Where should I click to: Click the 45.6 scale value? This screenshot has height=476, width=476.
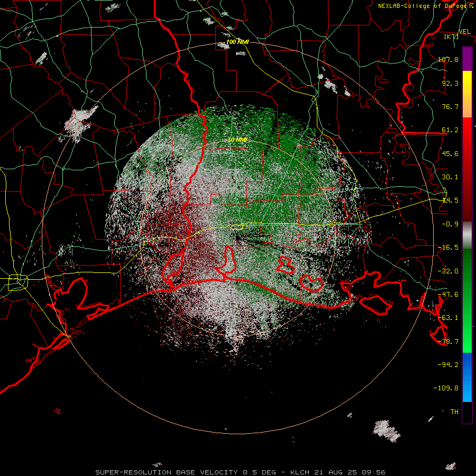coord(450,153)
